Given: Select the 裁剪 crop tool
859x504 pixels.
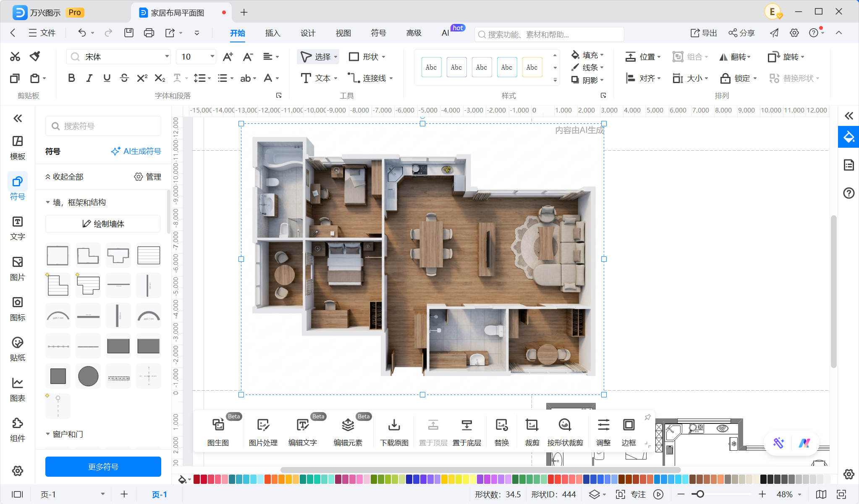Looking at the screenshot, I should [x=532, y=431].
